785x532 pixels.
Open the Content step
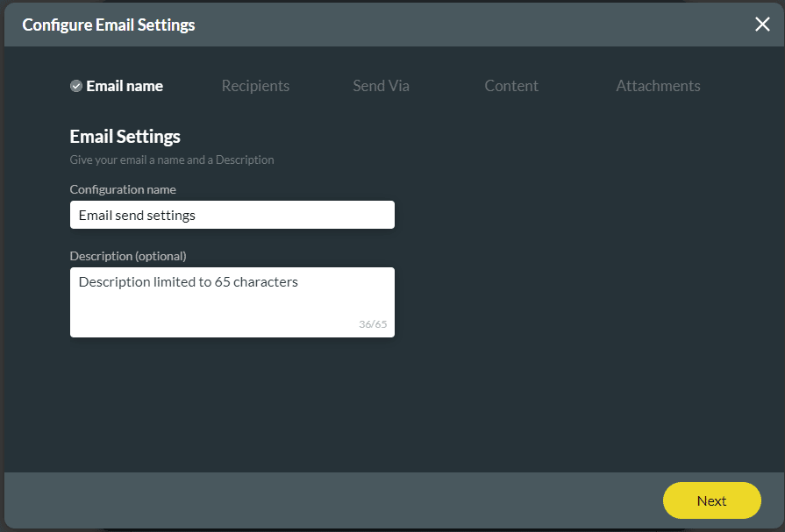point(511,86)
